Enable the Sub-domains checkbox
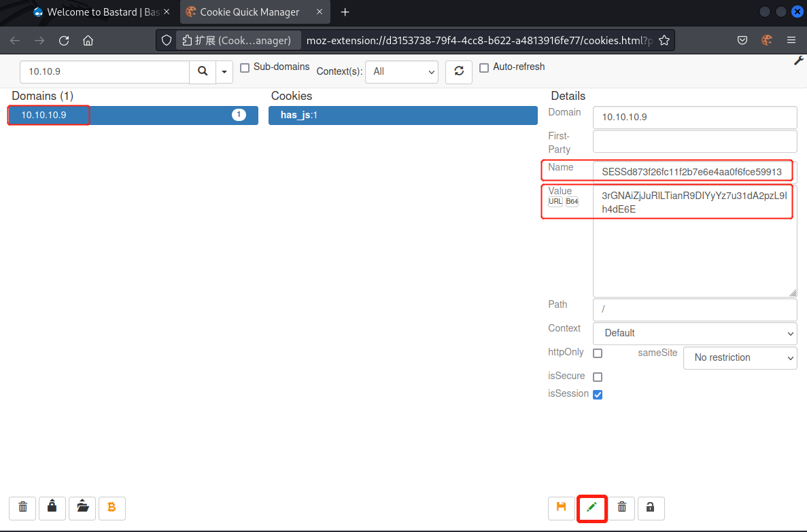This screenshot has width=807, height=532. [x=245, y=68]
